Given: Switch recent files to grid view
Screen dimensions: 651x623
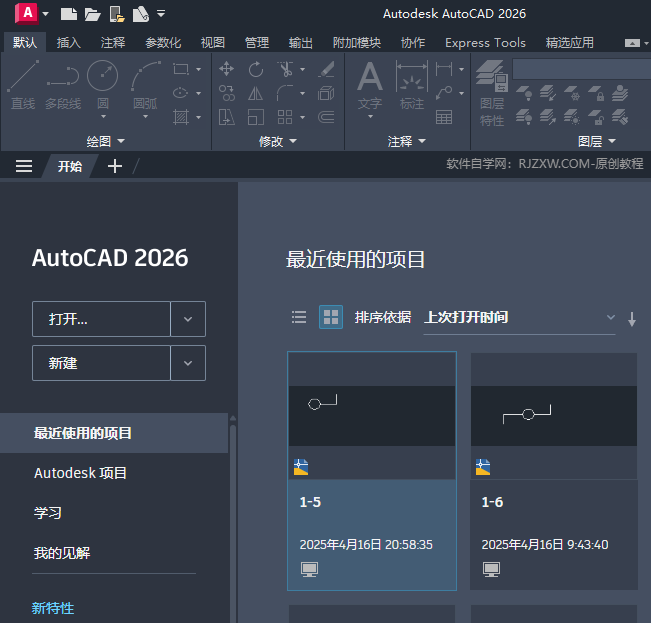Looking at the screenshot, I should coord(331,317).
